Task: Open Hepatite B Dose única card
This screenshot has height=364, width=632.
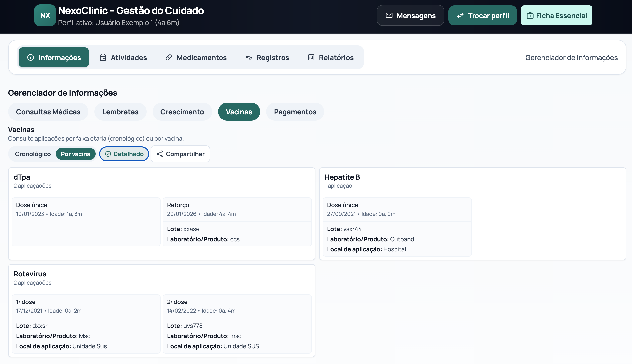Action: (397, 227)
